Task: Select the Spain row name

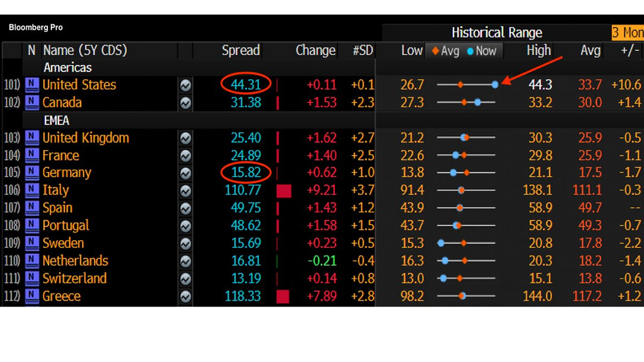Action: point(57,208)
